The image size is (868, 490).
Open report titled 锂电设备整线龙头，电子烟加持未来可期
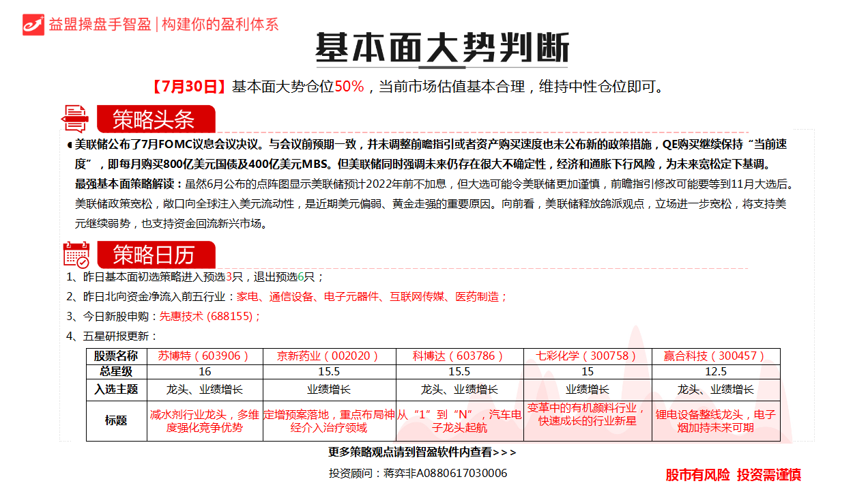coord(715,421)
